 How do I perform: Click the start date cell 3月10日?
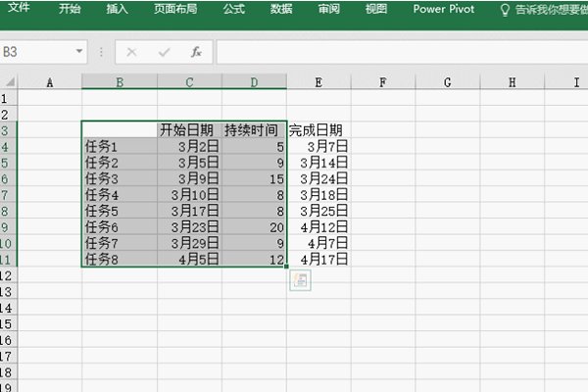(189, 195)
